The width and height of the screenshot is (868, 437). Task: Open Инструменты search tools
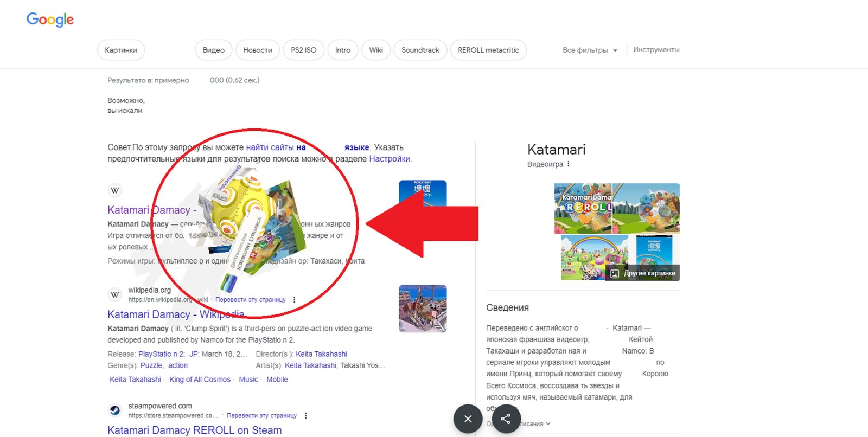(656, 49)
